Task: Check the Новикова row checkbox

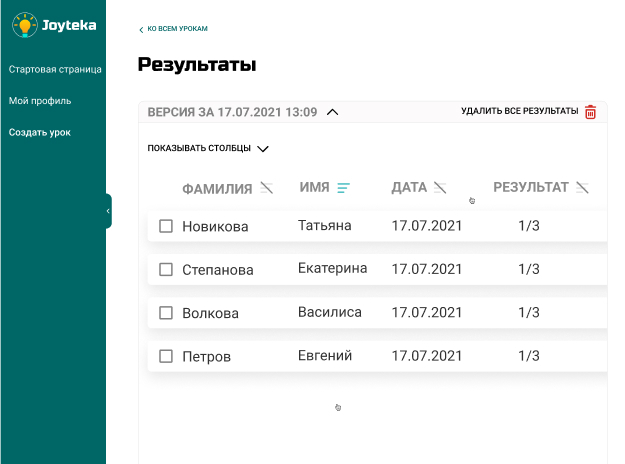Action: pyautogui.click(x=166, y=226)
